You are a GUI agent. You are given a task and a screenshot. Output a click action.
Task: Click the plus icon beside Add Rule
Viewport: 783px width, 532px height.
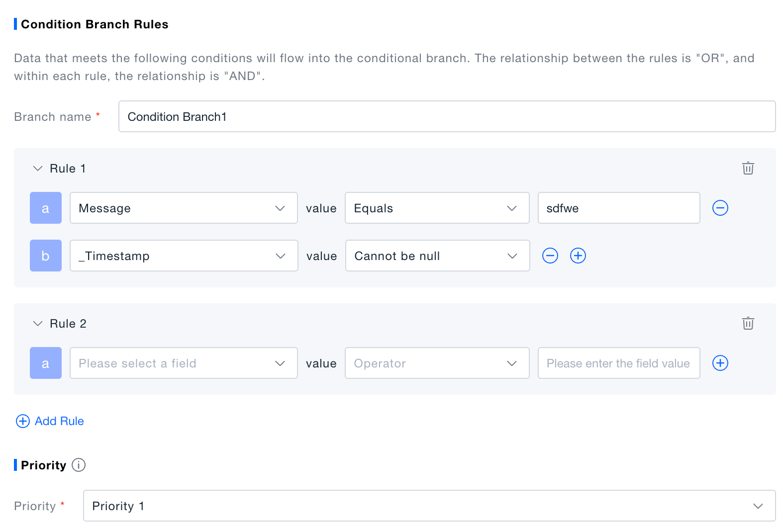click(23, 421)
